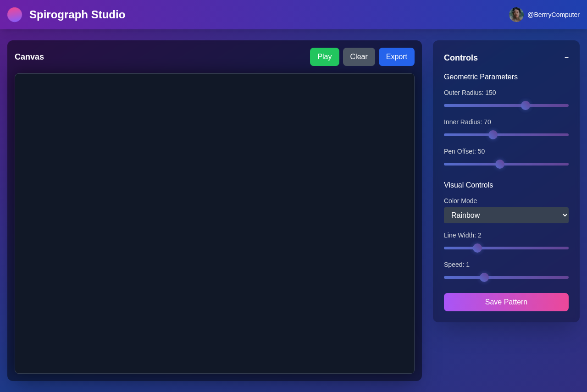Click the Canvas panel heading
This screenshot has height=392, width=587.
(29, 57)
